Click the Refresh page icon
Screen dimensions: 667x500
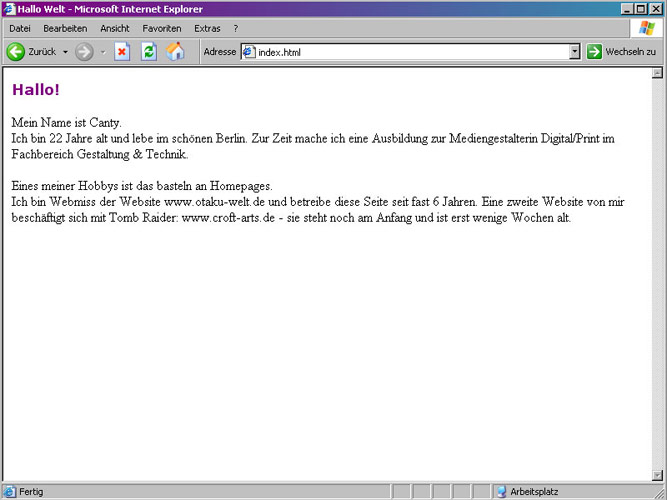point(149,52)
